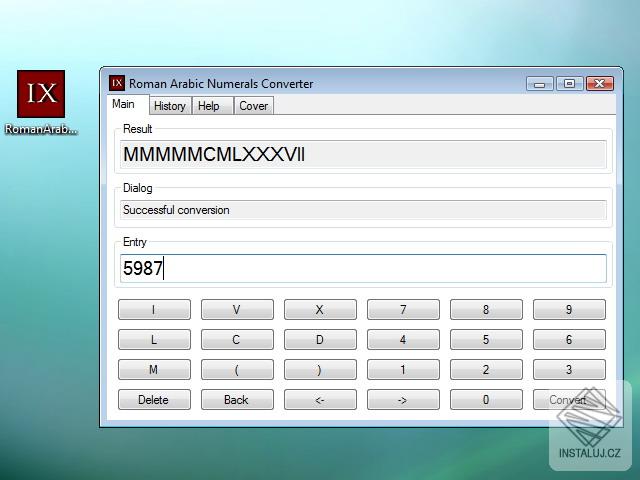Click the digit 8 button
Screen dimensions: 640x480
pos(486,309)
